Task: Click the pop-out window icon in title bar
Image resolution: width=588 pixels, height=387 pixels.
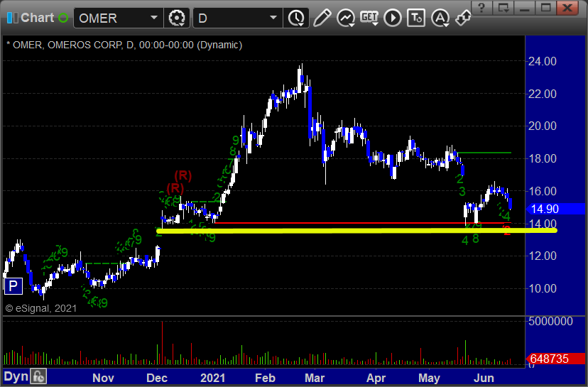Action: (x=503, y=8)
